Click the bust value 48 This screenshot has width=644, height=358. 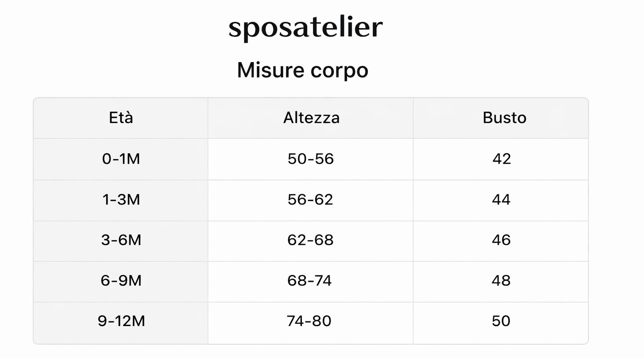coord(501,281)
